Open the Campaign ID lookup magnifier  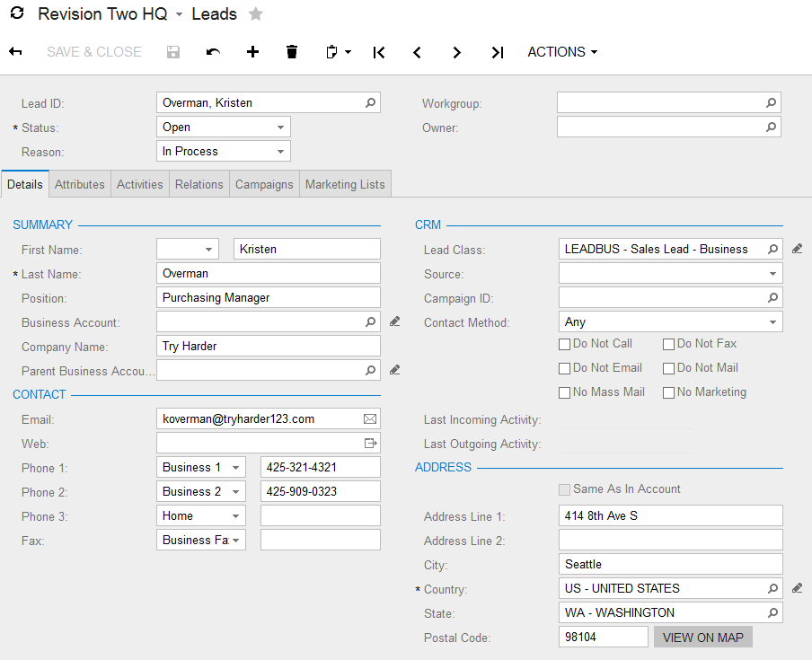[x=772, y=297]
